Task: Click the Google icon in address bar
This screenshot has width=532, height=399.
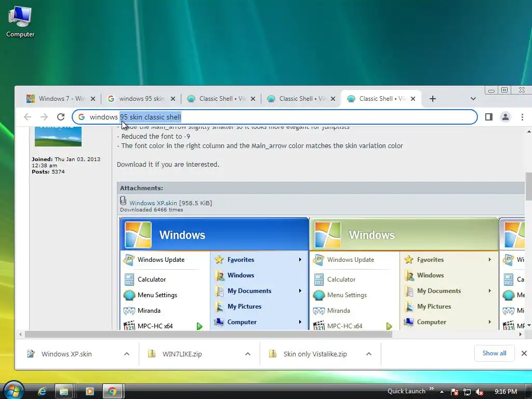Action: point(82,117)
